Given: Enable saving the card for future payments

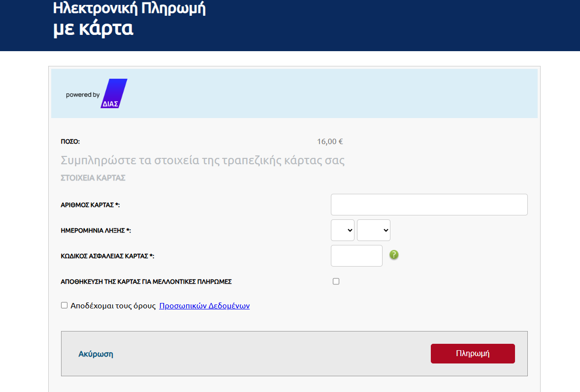Looking at the screenshot, I should click(336, 281).
